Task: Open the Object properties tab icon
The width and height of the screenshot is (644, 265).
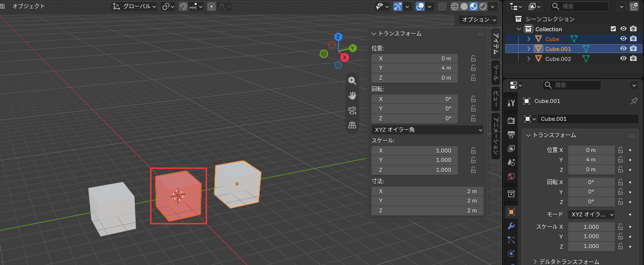Action: [511, 212]
